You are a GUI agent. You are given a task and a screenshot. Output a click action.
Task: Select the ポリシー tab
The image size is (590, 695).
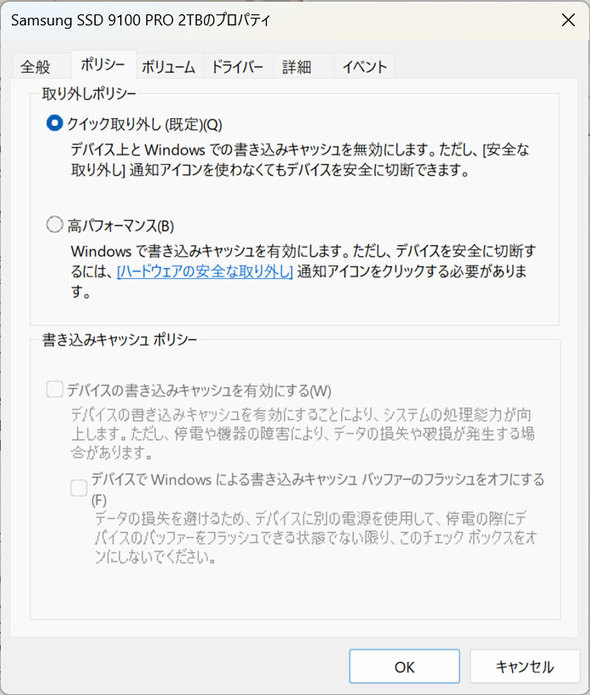point(103,65)
